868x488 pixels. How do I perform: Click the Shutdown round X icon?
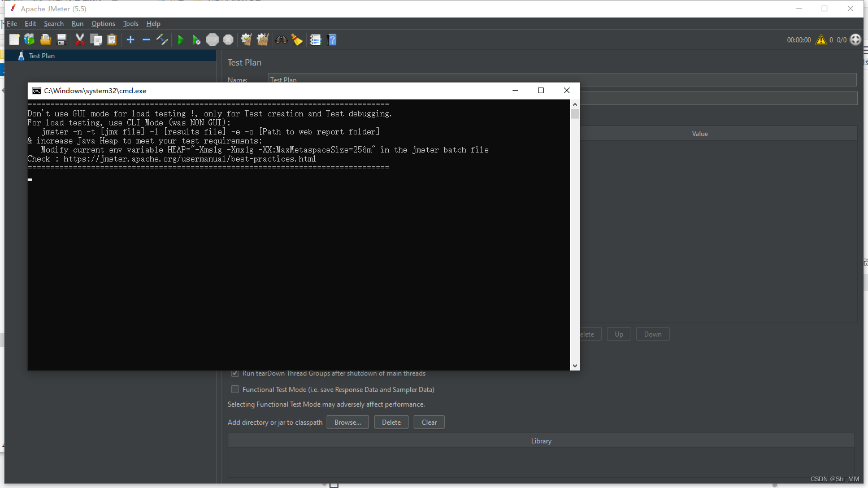(x=228, y=40)
